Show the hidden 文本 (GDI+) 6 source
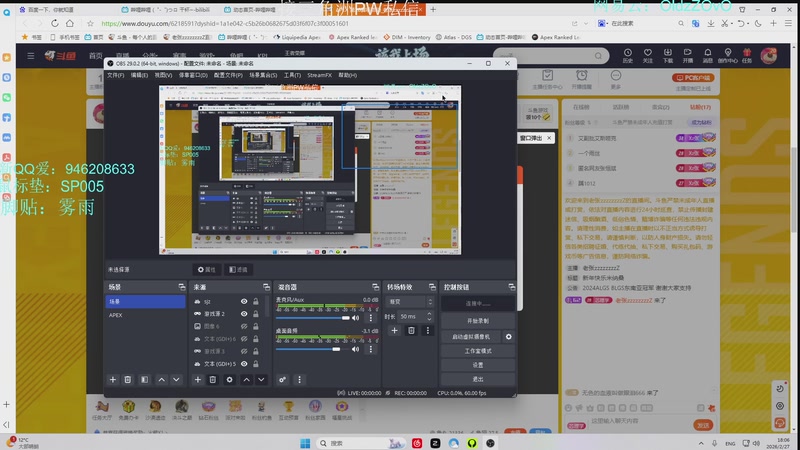 coord(244,339)
